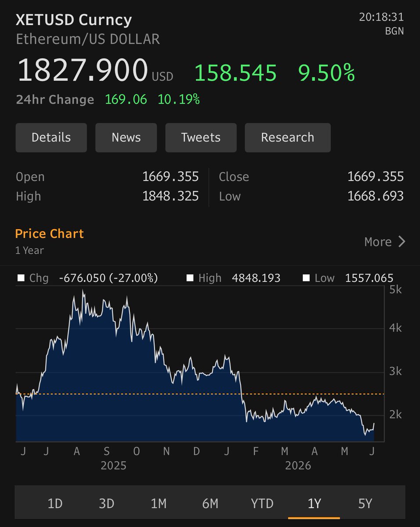Select the 3D time range tab

106,503
